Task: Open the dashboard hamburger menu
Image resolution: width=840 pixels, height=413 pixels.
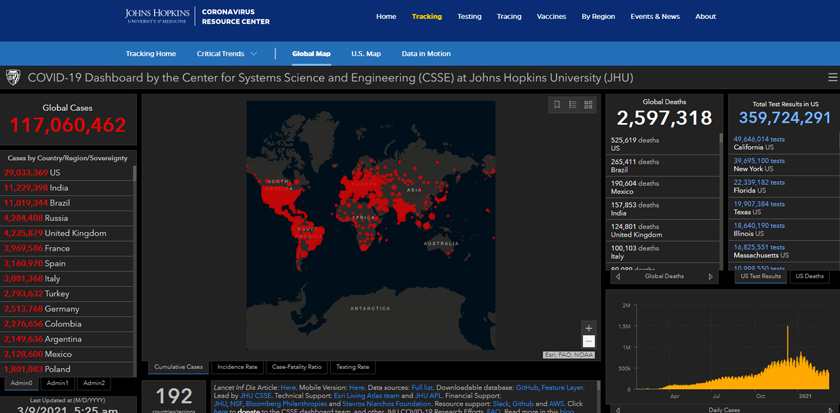Action: pos(832,78)
